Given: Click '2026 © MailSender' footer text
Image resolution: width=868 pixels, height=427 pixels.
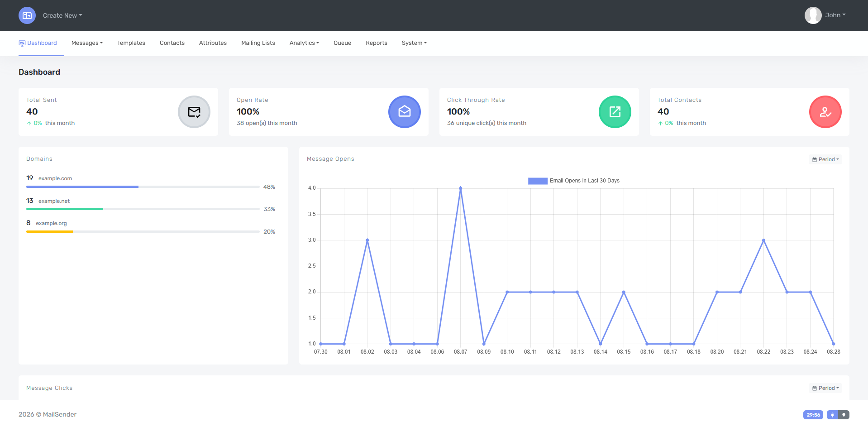Looking at the screenshot, I should point(48,414).
